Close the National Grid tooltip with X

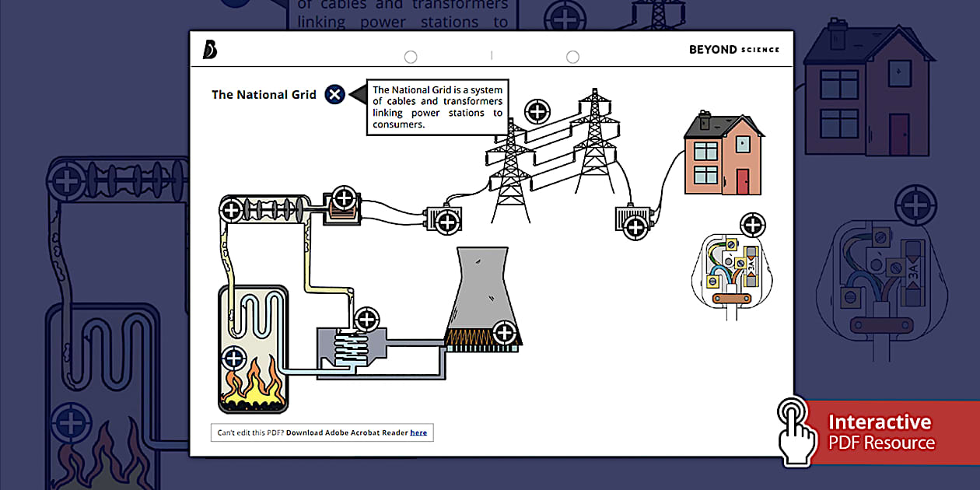[334, 95]
